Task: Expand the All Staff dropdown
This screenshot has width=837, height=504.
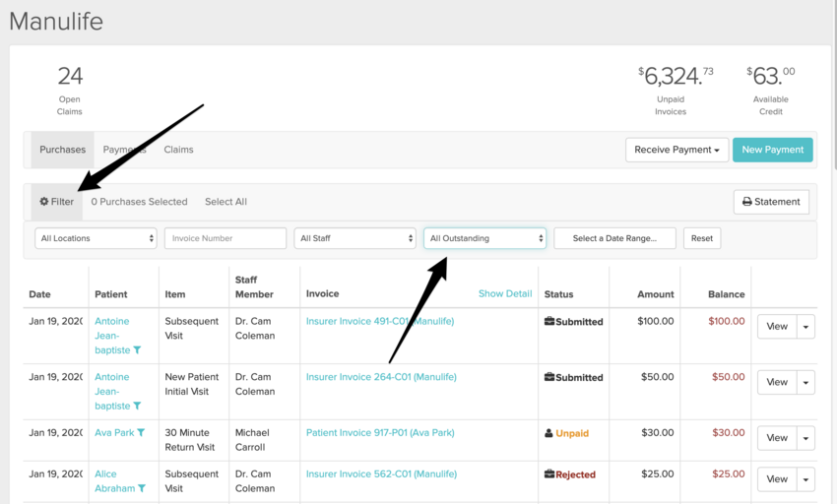Action: pyautogui.click(x=354, y=238)
